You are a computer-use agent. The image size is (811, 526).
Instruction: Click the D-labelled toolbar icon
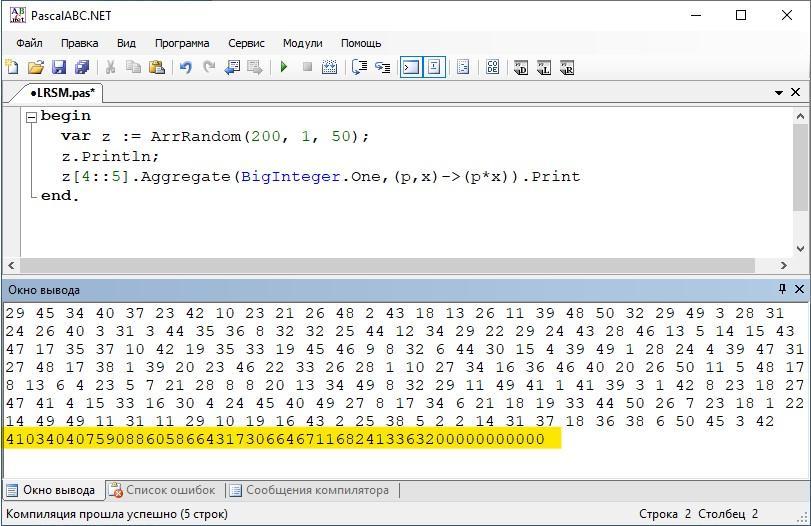(521, 68)
